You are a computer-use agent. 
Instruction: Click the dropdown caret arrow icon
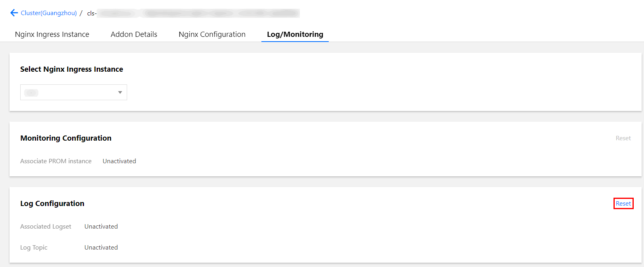120,92
